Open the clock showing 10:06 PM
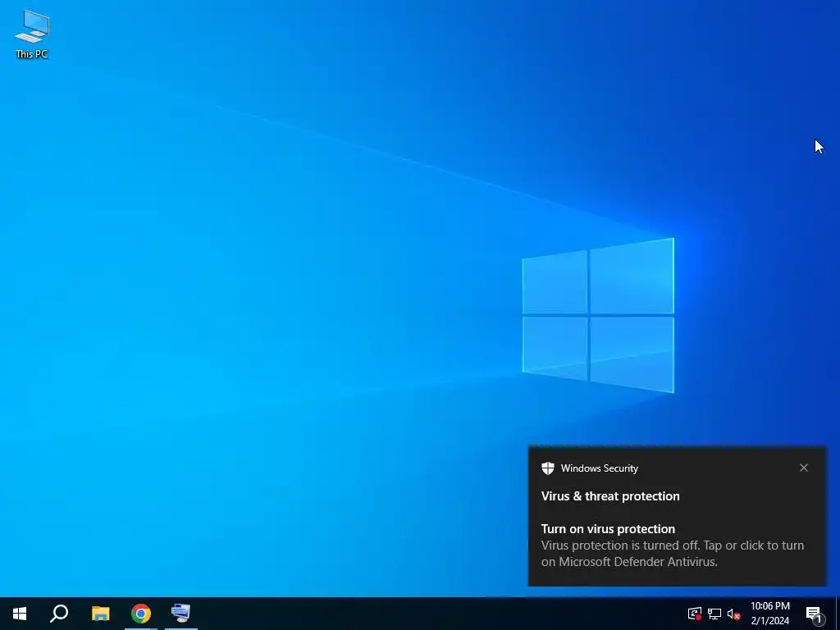840x630 pixels. 769,614
